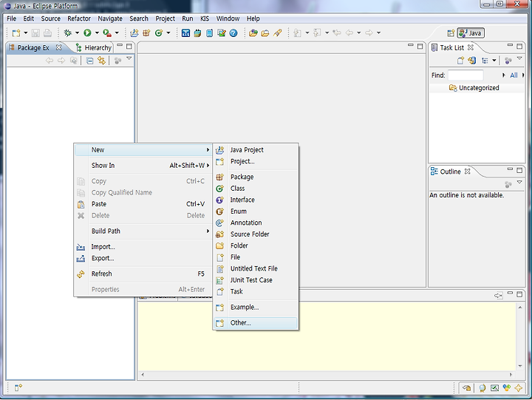Choose Interface from New submenu
532x400 pixels.
pyautogui.click(x=256, y=200)
